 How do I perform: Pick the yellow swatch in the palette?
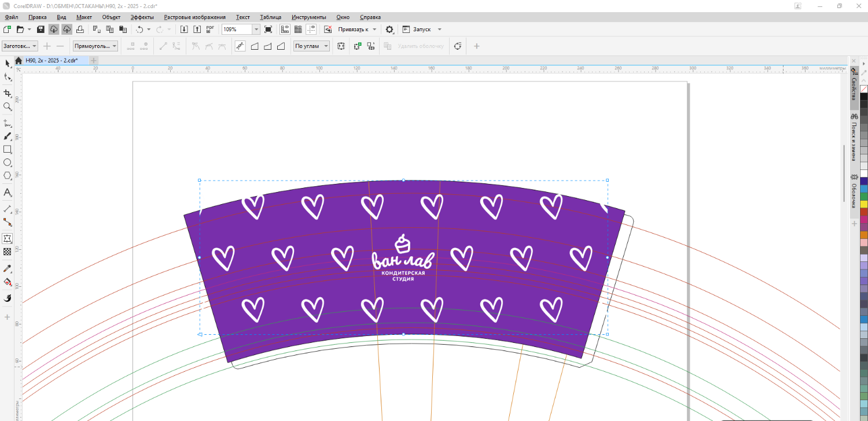click(x=863, y=204)
